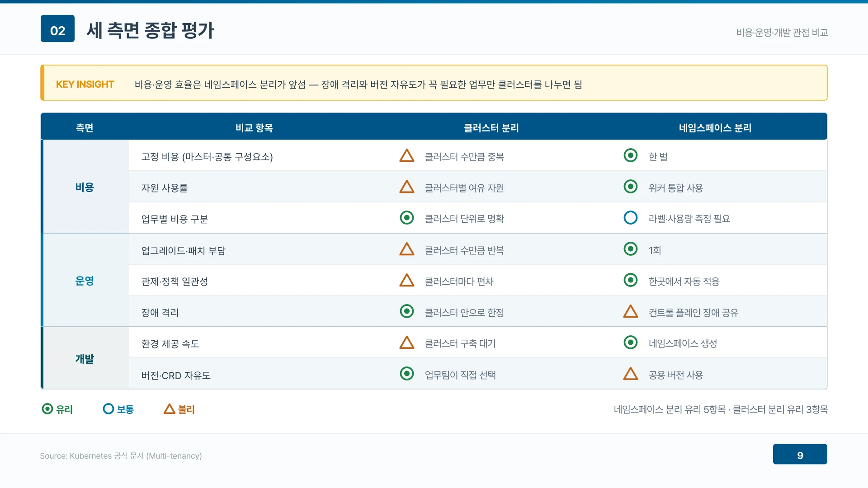Click the triangle icon beside 컨트롤 플레인 장애 공유
868x488 pixels.
[x=631, y=312]
